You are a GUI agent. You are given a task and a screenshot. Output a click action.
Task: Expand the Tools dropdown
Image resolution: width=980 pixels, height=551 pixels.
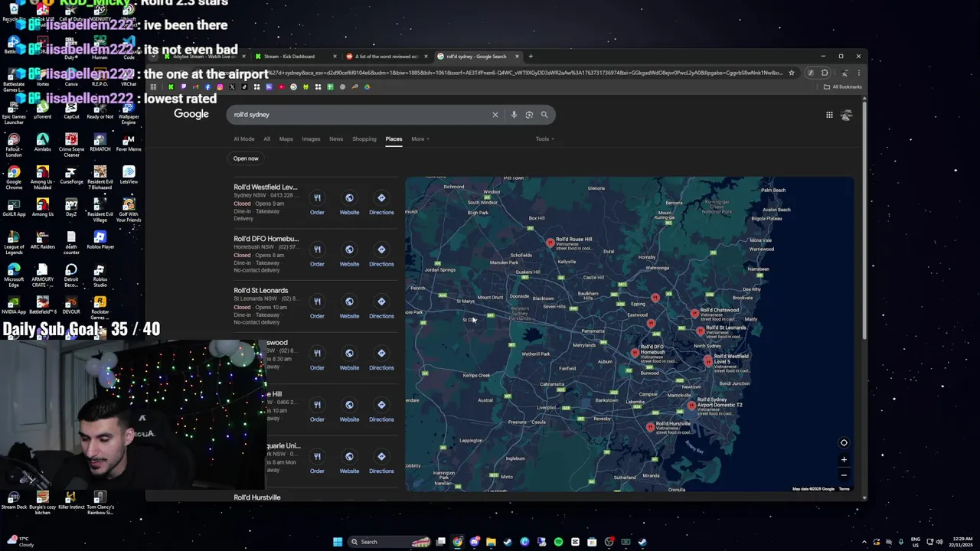tap(544, 139)
